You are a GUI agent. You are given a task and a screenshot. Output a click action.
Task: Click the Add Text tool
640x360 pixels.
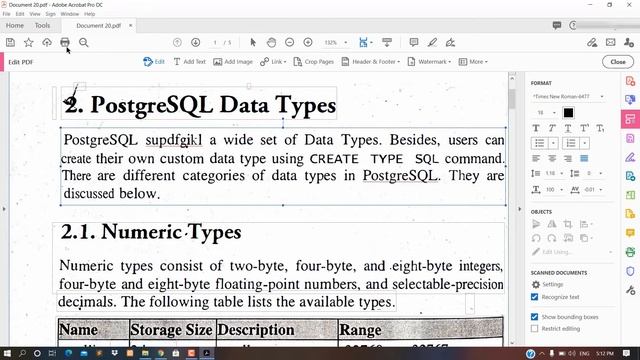189,62
